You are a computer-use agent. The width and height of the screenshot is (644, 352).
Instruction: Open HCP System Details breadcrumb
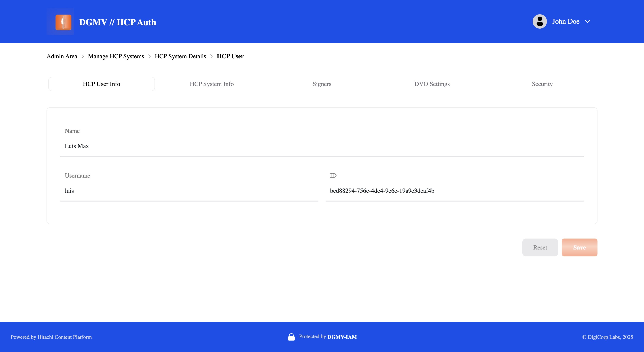(180, 56)
